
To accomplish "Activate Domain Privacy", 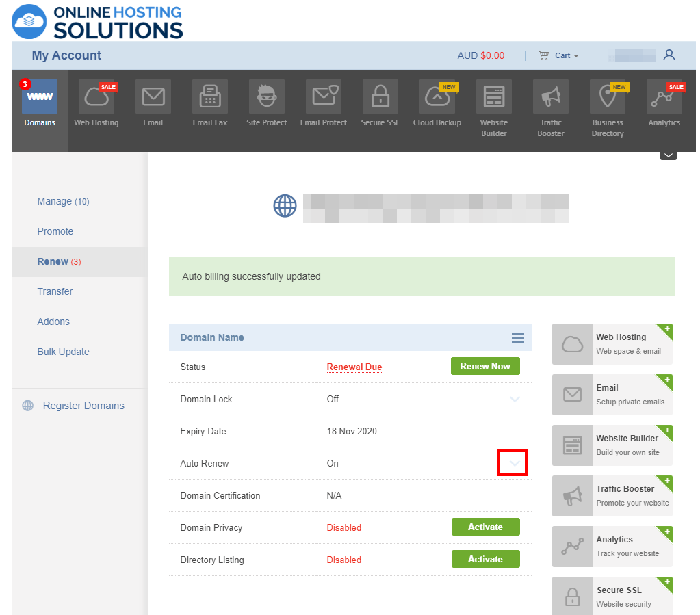I will [485, 527].
